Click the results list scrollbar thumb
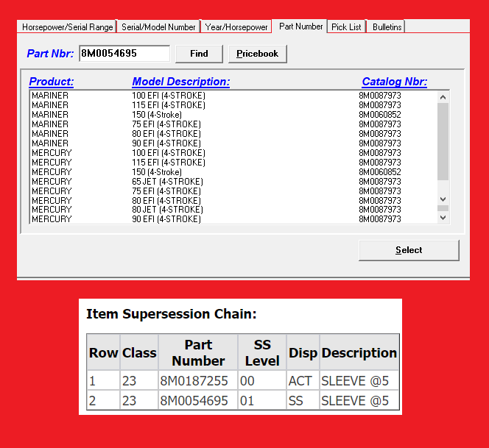 click(443, 140)
